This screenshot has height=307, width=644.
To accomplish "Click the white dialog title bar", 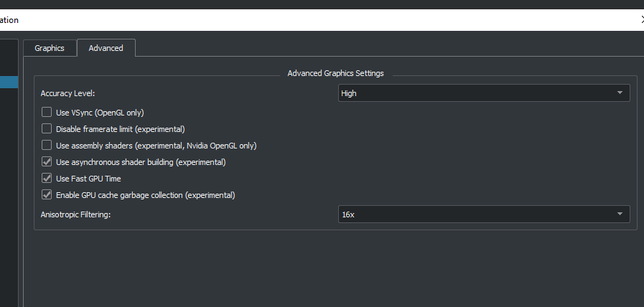I will click(x=322, y=20).
